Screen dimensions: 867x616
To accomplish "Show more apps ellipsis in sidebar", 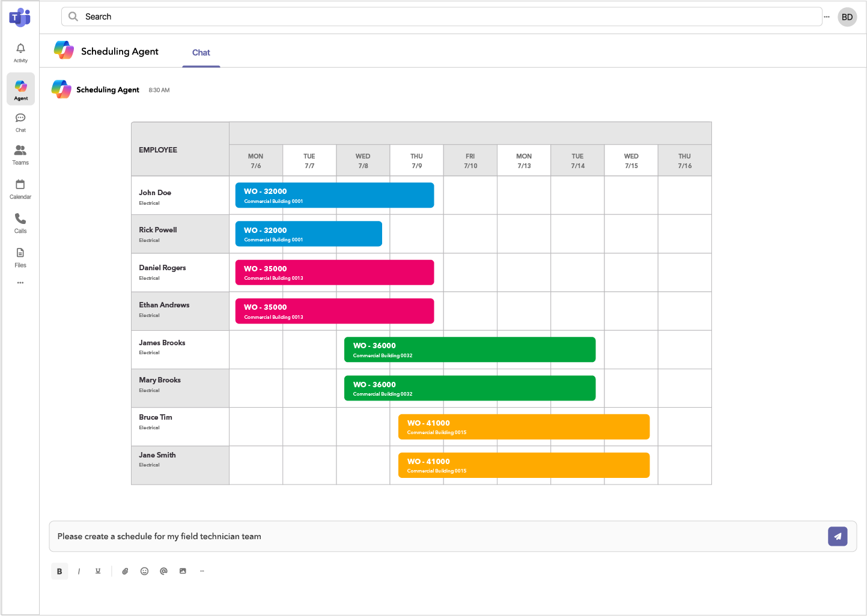I will 20,283.
